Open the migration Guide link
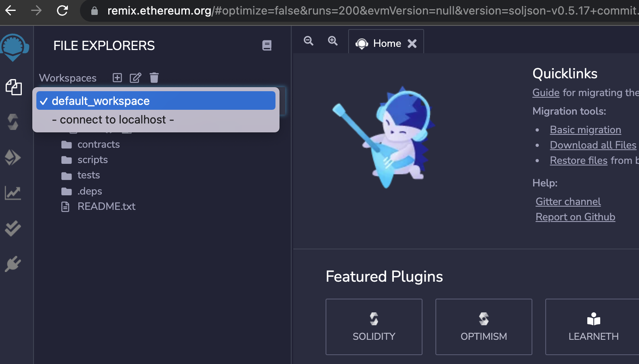The height and width of the screenshot is (364, 639). coord(546,93)
